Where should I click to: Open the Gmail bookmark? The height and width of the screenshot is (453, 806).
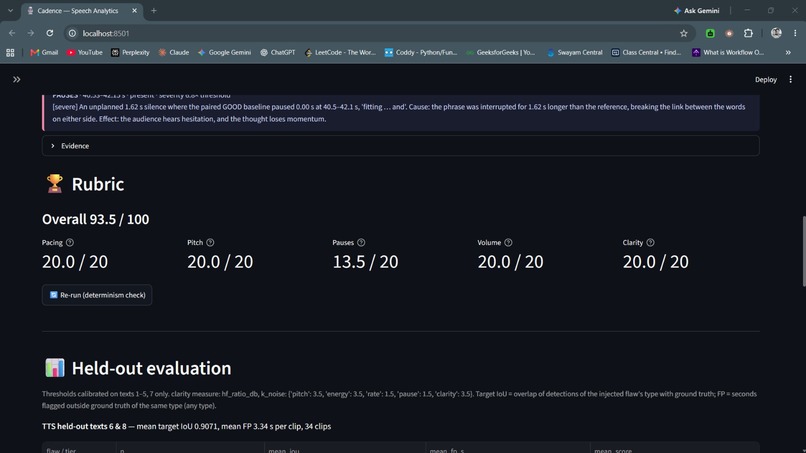44,52
